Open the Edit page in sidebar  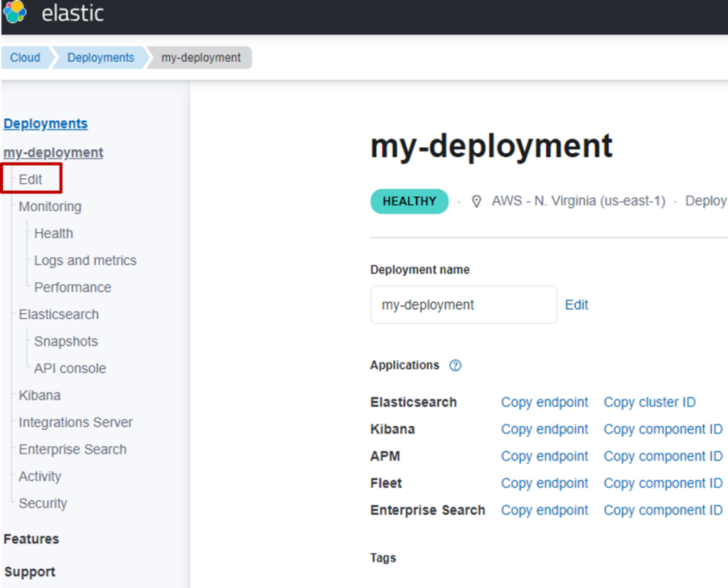click(x=31, y=180)
